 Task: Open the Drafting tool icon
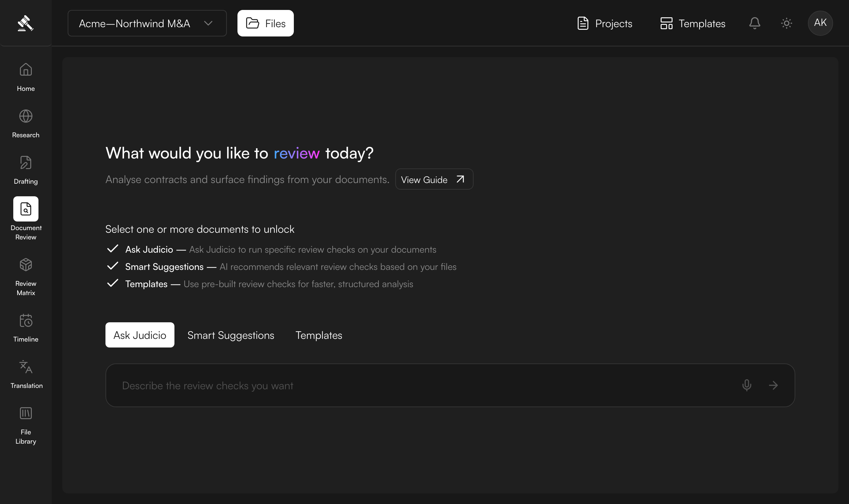click(x=26, y=163)
